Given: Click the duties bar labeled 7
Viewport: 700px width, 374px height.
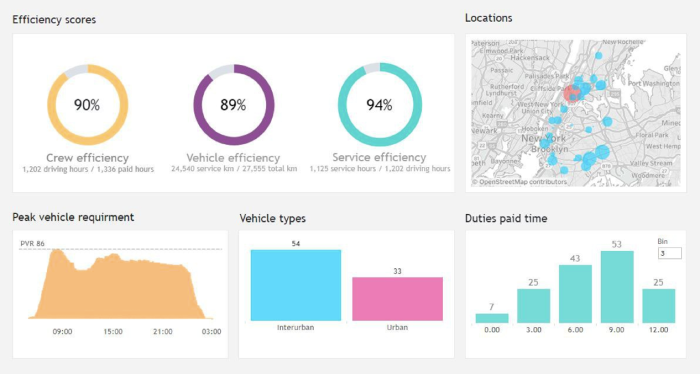Looking at the screenshot, I should pyautogui.click(x=492, y=318).
